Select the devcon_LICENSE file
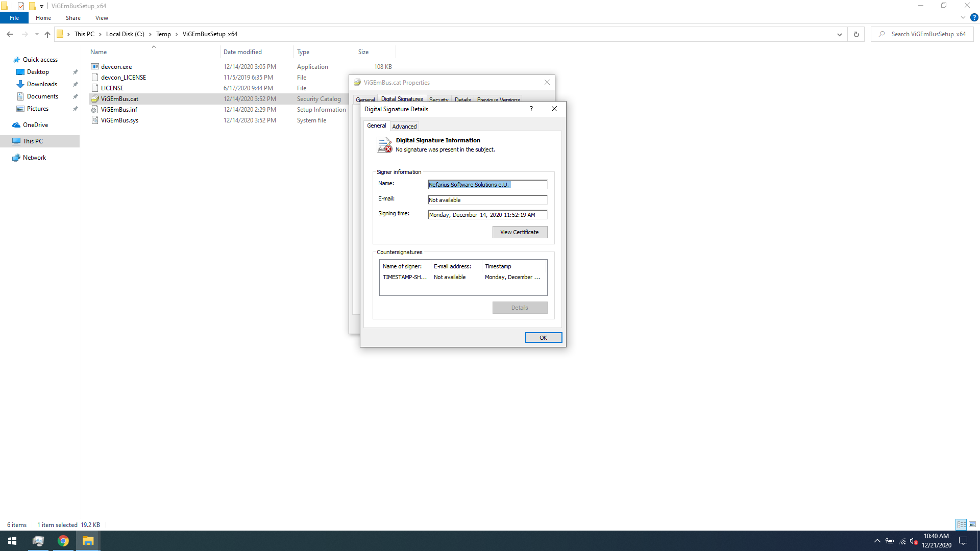Screen dimensions: 980x551 point(123,78)
